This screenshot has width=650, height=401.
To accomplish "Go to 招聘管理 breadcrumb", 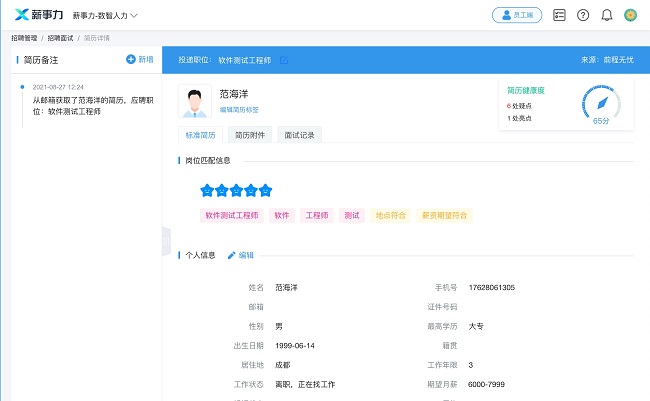I will [24, 37].
